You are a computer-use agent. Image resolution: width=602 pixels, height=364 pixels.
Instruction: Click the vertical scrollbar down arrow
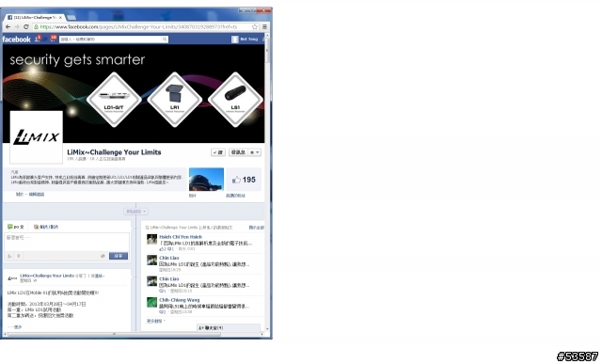[267, 329]
